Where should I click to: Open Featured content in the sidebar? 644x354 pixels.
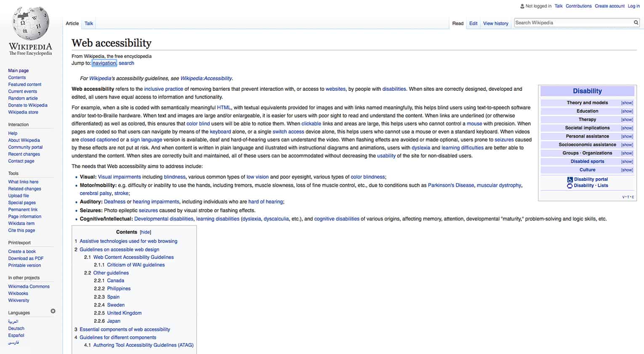[x=25, y=85]
